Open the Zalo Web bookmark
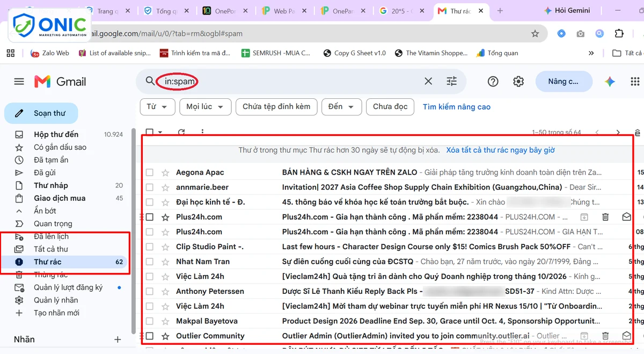 pyautogui.click(x=49, y=53)
